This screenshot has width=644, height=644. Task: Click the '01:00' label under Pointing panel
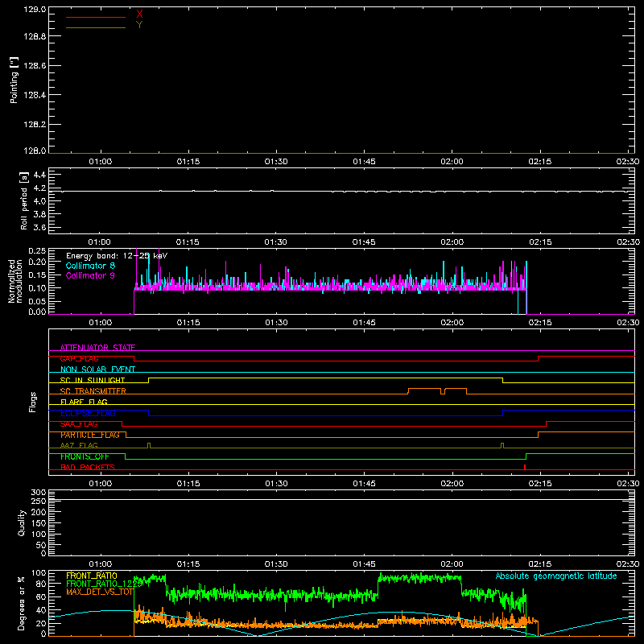[100, 162]
